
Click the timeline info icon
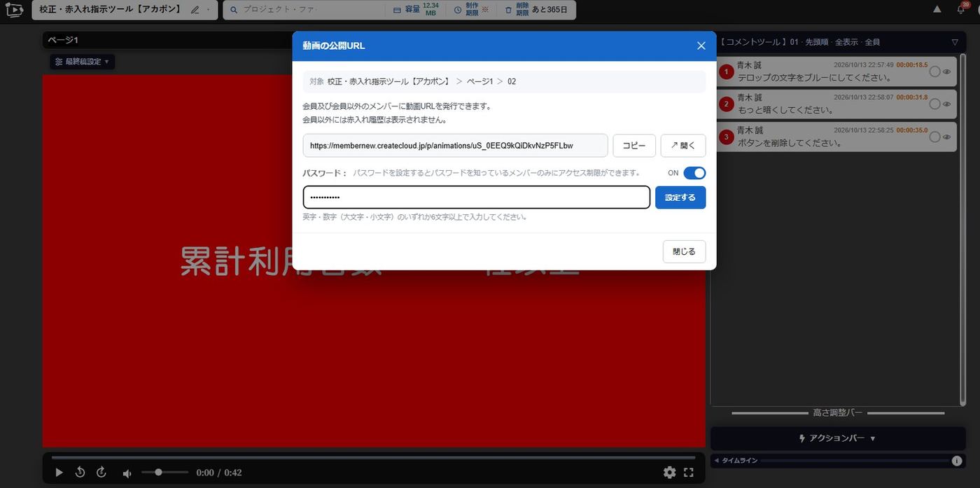point(956,461)
